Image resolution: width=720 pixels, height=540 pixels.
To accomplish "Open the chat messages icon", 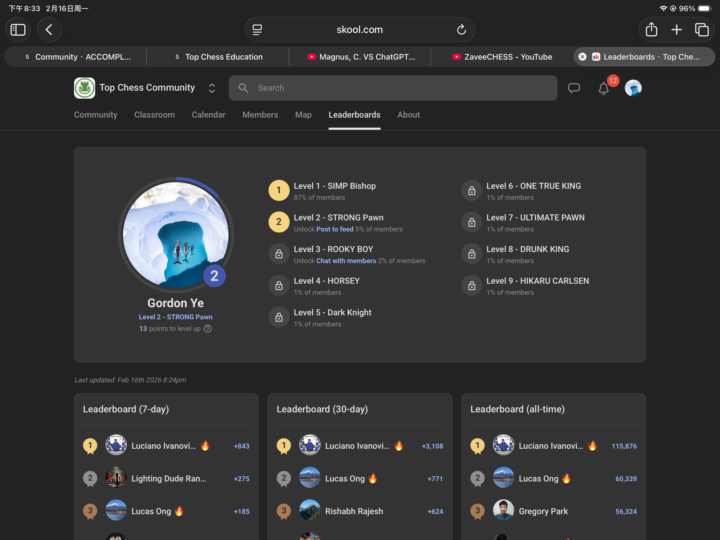I will (574, 88).
